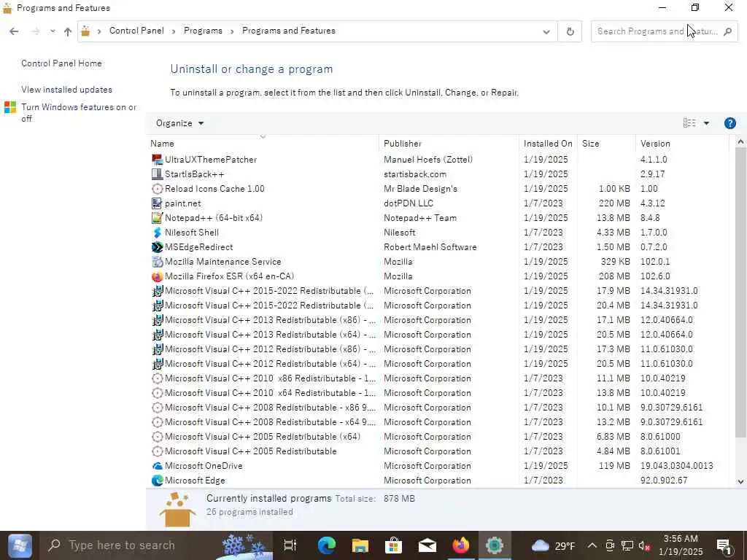Click the MSEdgeRedirect icon
Image resolution: width=747 pixels, height=560 pixels.
tap(157, 247)
